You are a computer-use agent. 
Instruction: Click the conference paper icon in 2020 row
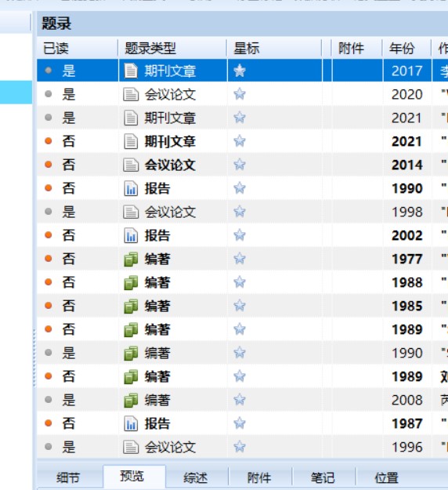131,94
